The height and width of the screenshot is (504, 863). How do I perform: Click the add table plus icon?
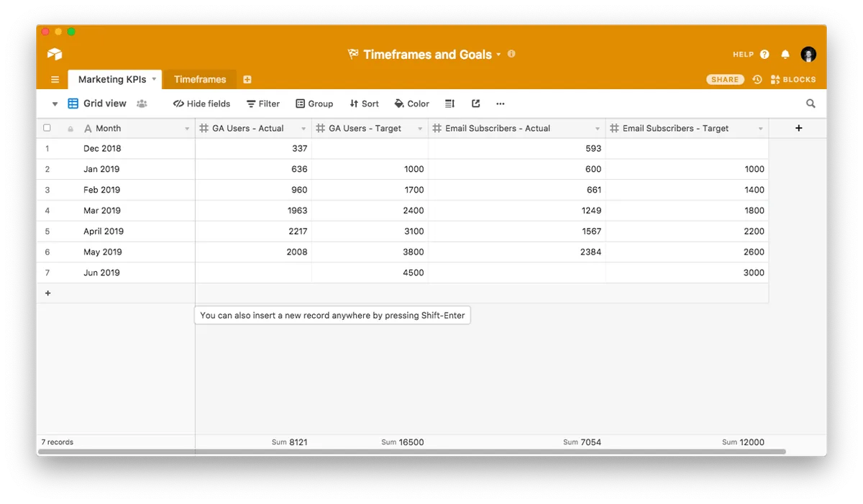247,79
